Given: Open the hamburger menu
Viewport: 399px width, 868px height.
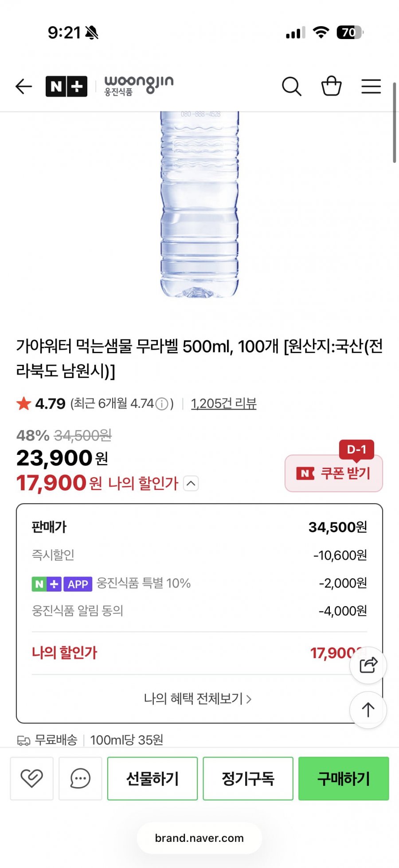Looking at the screenshot, I should [371, 86].
